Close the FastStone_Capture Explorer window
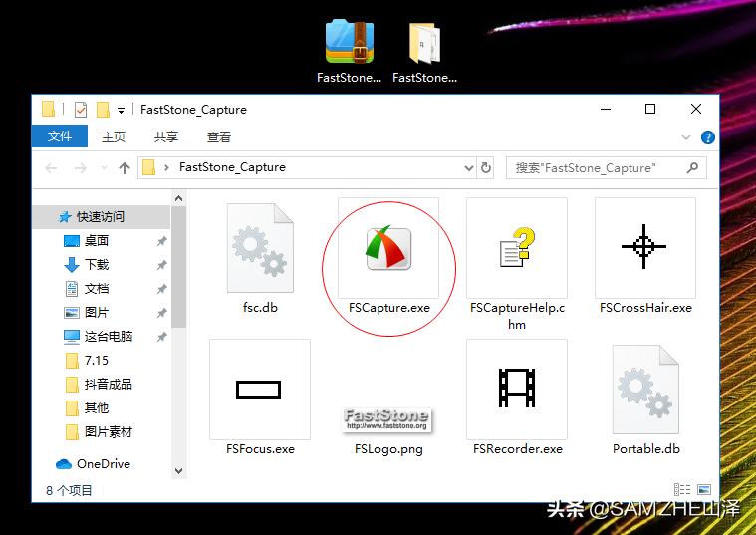756x535 pixels. coord(695,109)
